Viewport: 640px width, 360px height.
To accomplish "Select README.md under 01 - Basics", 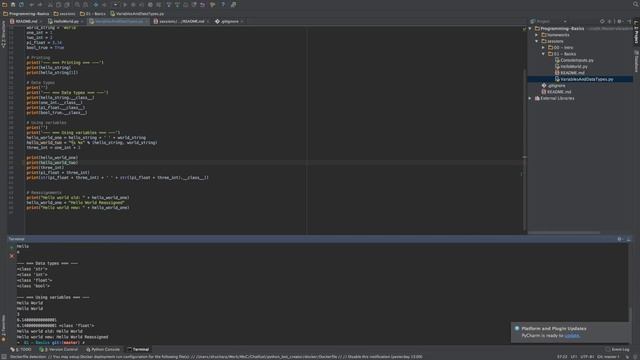I will (x=570, y=73).
